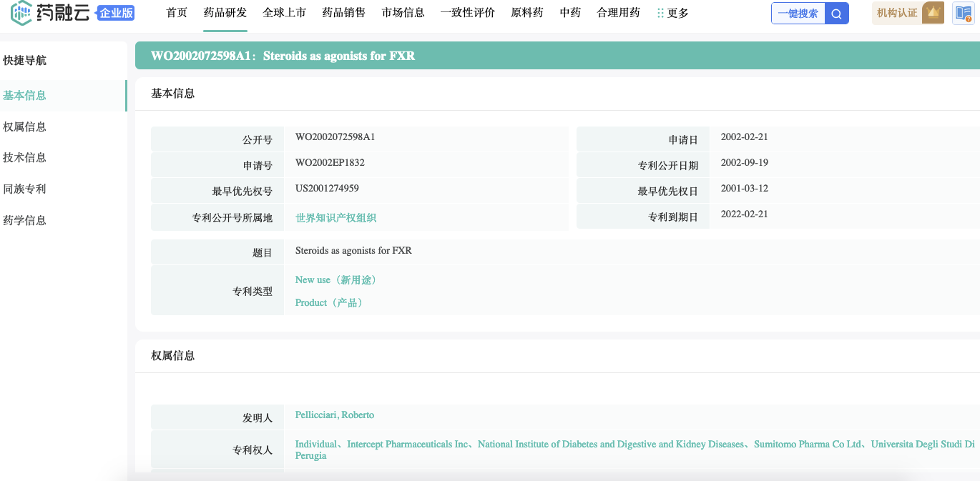
Task: Click the title value Steroids as agonists for FXR
Action: pyautogui.click(x=353, y=250)
